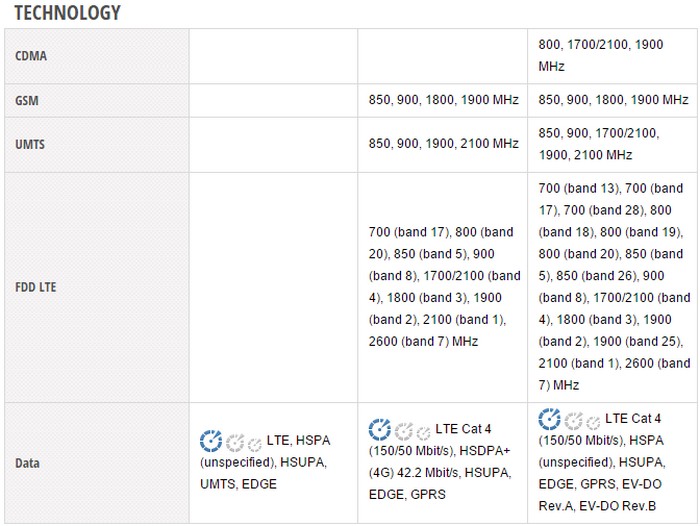The image size is (700, 526).
Task: Click the UMTS '850, 900, 1900, 2100 MHz' cell
Action: point(443,144)
